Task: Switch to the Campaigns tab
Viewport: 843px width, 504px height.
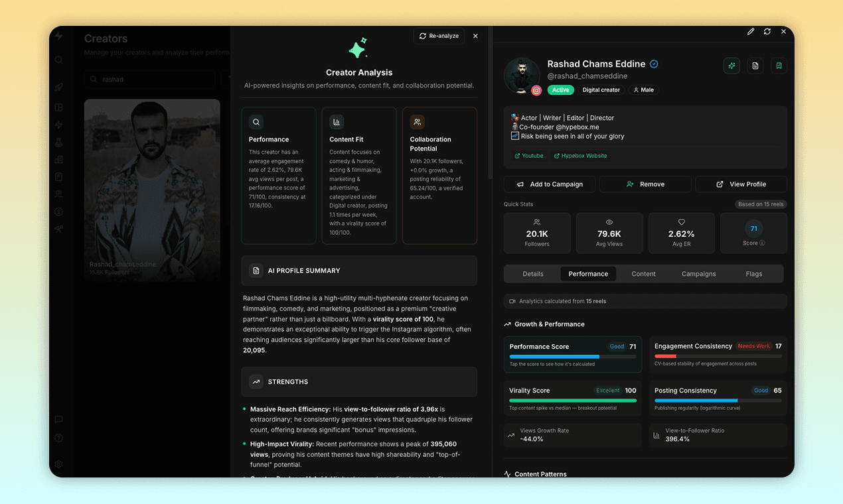Action: point(698,273)
